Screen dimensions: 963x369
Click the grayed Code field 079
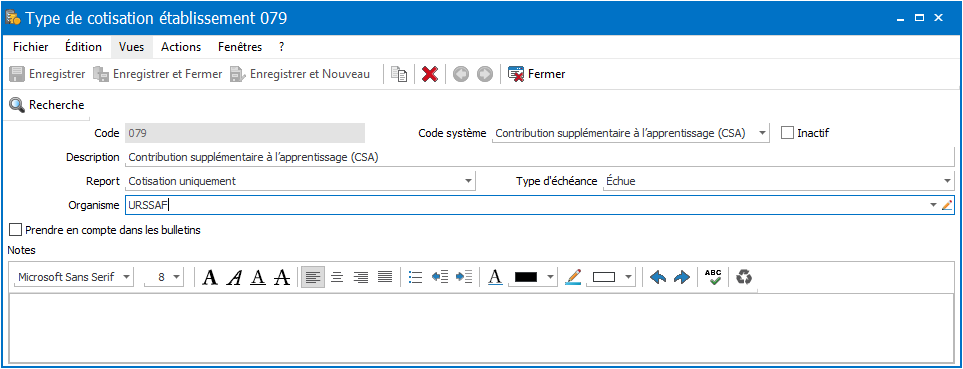coord(244,133)
